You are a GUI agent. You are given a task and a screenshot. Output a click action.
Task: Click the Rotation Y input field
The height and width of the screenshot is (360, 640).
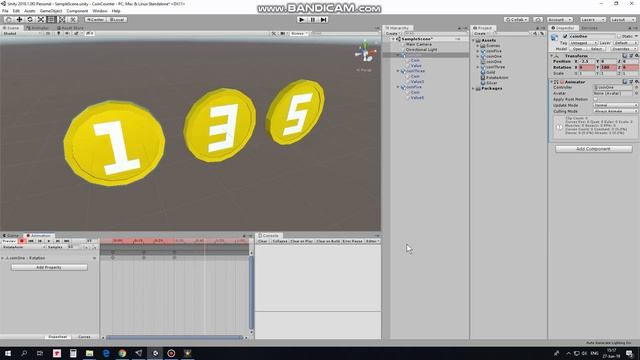pos(608,67)
